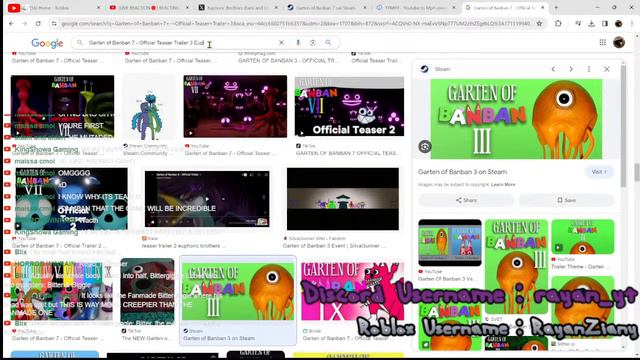Open purple glowing faces YouTube thumbnail
This screenshot has height=360, width=640.
pyautogui.click(x=235, y=107)
